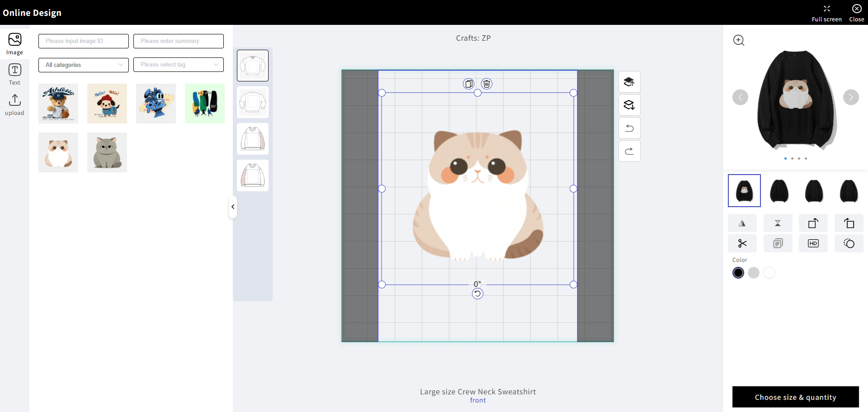Click the HD enhance icon
The height and width of the screenshot is (412, 868).
click(813, 244)
